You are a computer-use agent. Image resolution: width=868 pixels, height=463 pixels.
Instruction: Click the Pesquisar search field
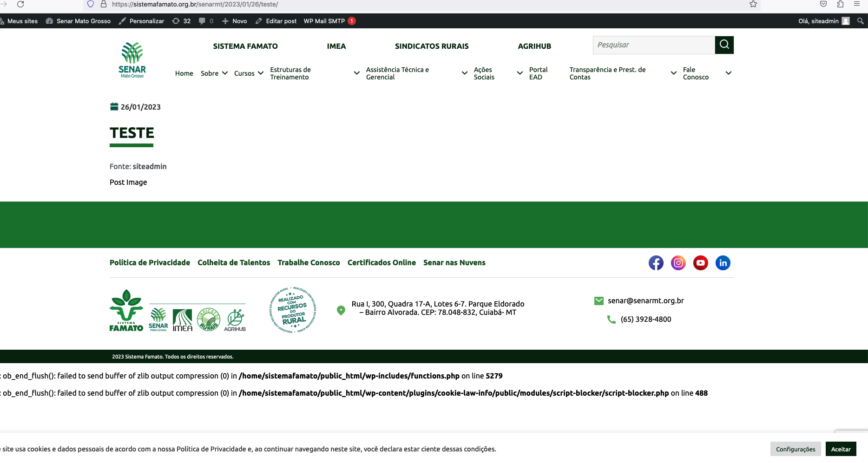[x=653, y=45]
